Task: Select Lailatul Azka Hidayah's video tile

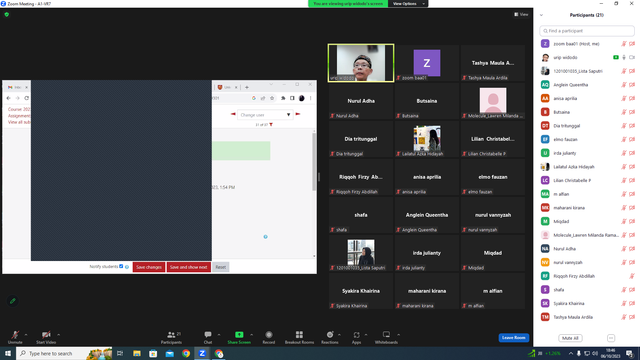Action: [427, 139]
